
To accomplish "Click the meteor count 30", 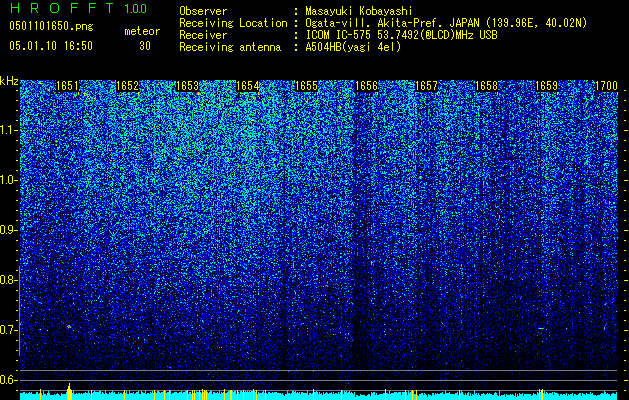I will 145,46.
